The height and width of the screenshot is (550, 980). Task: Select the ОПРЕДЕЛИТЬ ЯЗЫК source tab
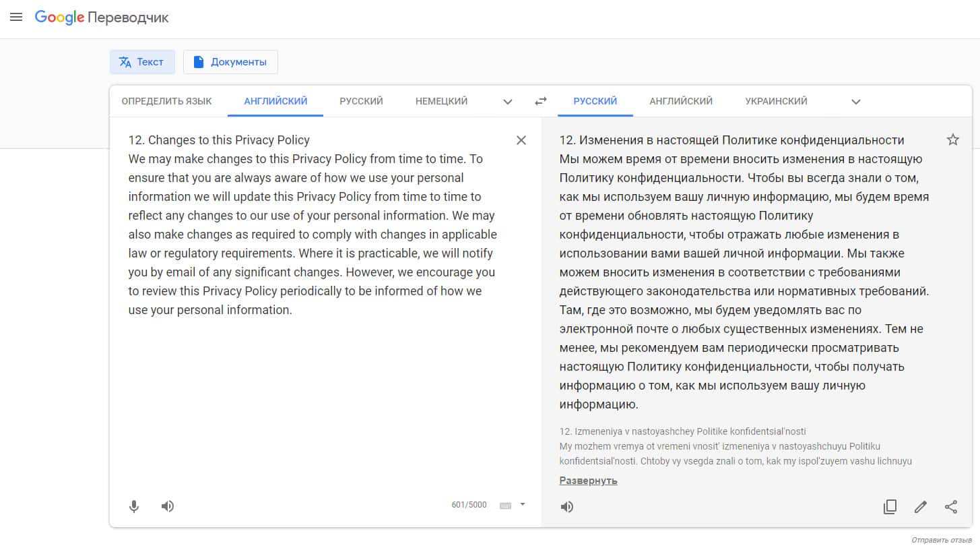166,102
